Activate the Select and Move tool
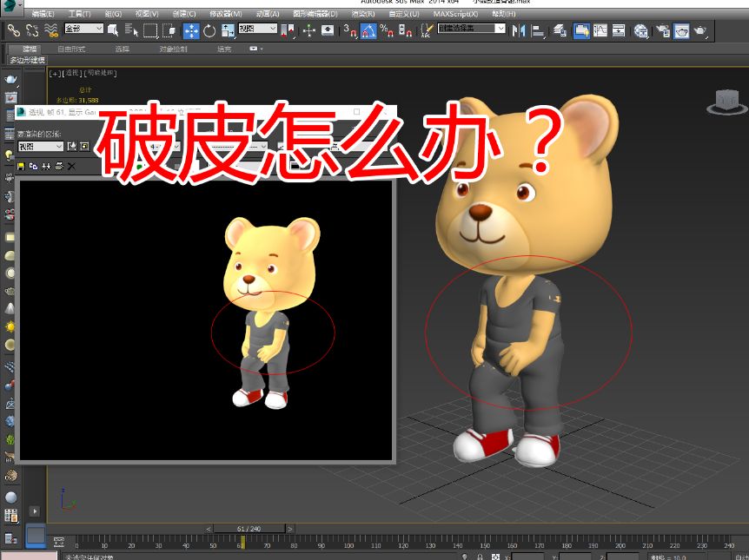749x560 pixels. (x=191, y=31)
